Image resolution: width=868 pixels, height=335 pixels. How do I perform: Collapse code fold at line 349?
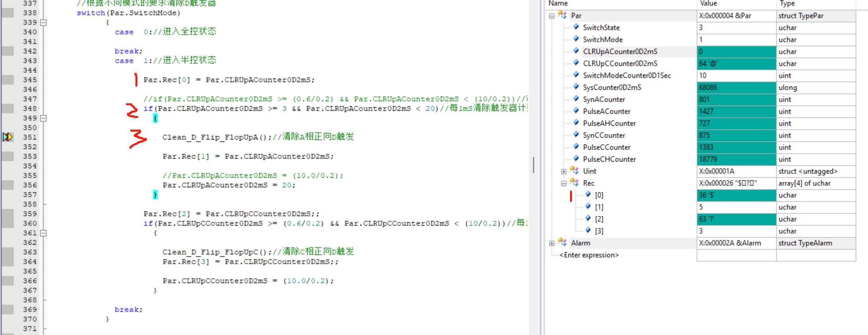click(43, 118)
